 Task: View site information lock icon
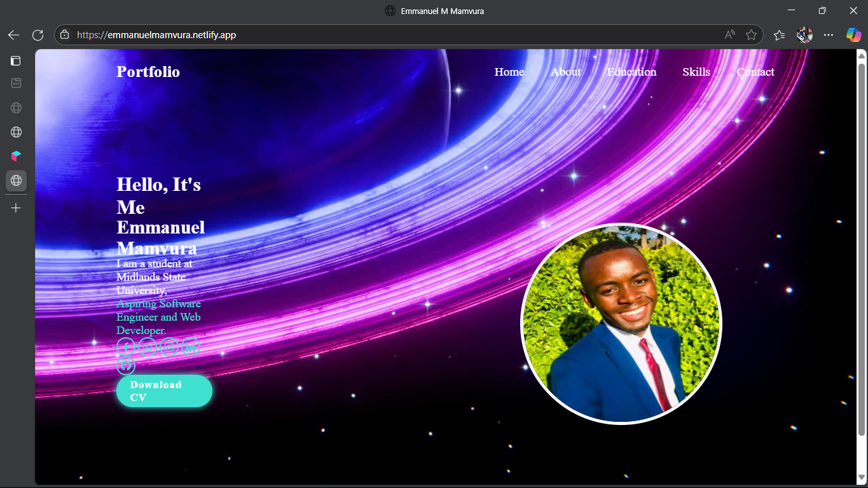[x=64, y=35]
